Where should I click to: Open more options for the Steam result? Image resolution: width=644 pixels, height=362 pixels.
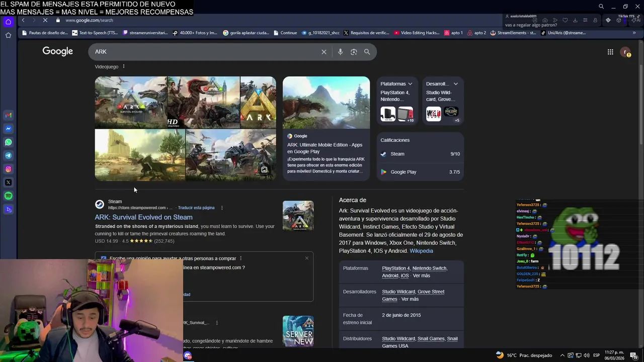222,208
